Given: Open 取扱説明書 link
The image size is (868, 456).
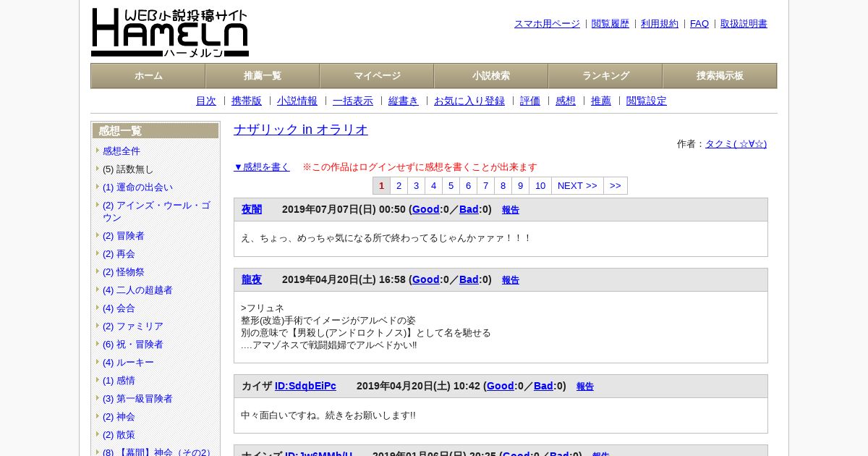Looking at the screenshot, I should click(744, 24).
